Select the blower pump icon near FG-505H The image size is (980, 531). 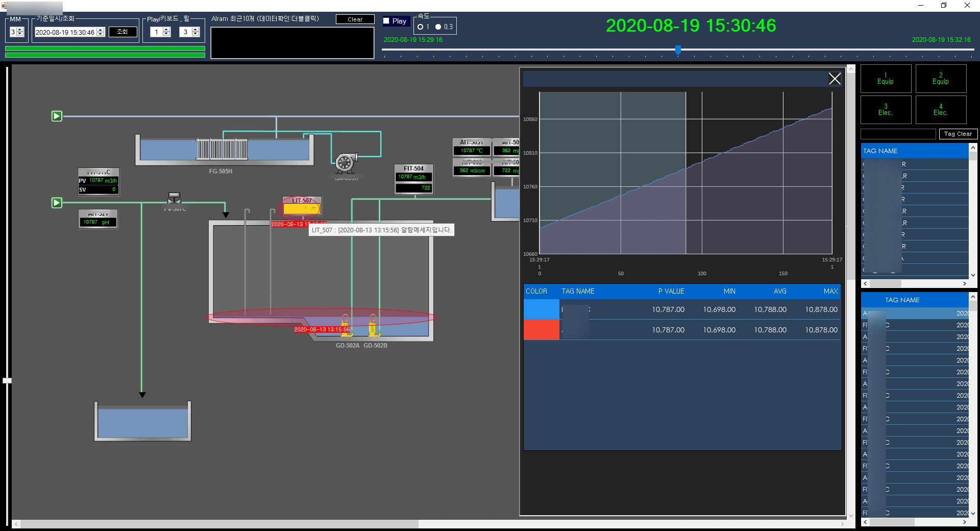coord(346,162)
